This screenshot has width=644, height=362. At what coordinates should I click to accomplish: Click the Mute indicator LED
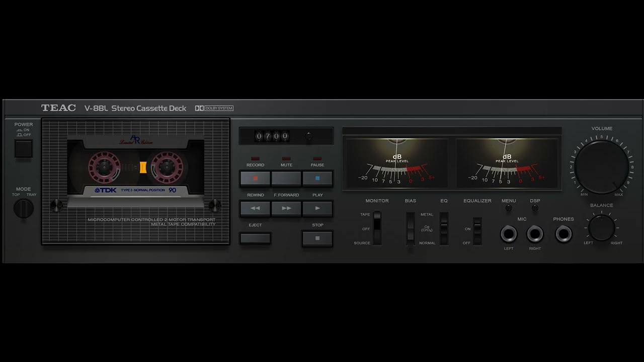[x=286, y=158]
